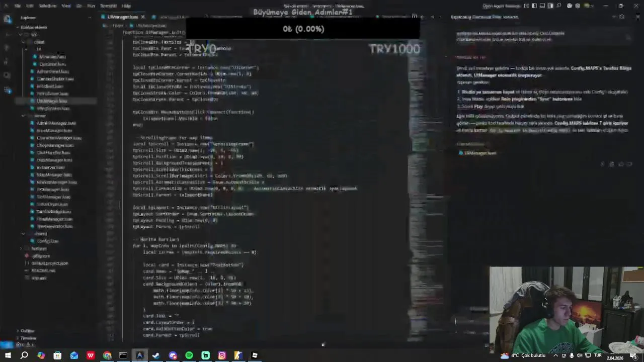The image size is (644, 362).
Task: Toggle bottom panel layout icon
Action: (542, 6)
